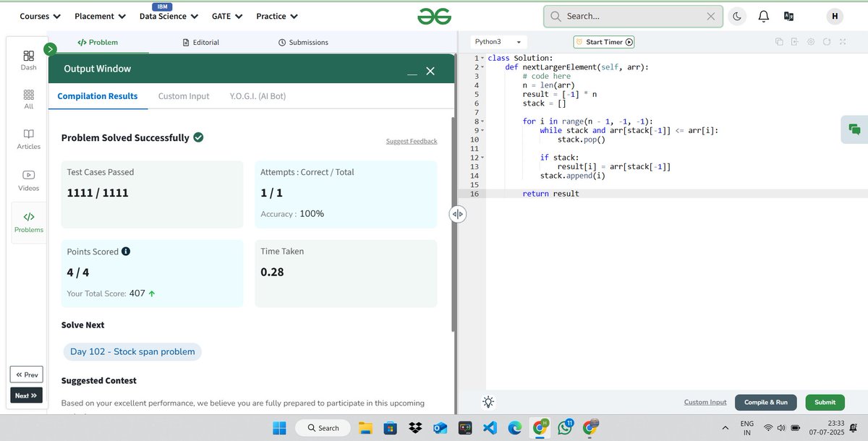Switch to the Submissions tab
Screen dimensions: 868x441
(303, 42)
